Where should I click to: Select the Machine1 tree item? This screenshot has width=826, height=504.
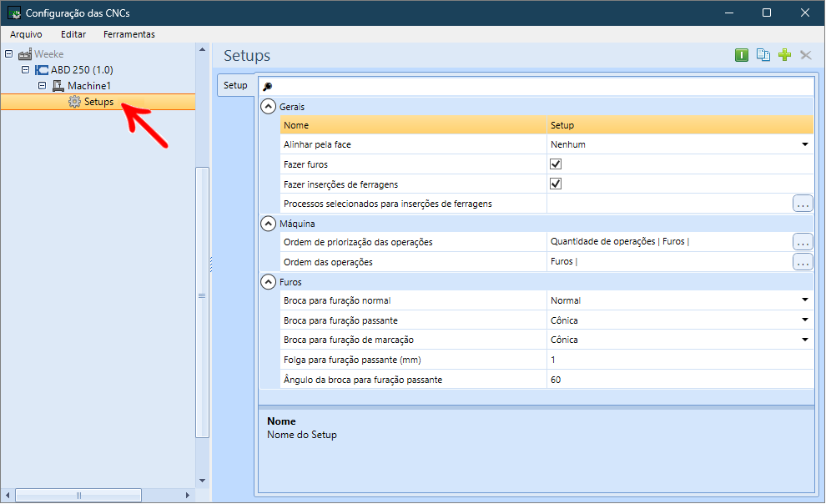[x=89, y=86]
